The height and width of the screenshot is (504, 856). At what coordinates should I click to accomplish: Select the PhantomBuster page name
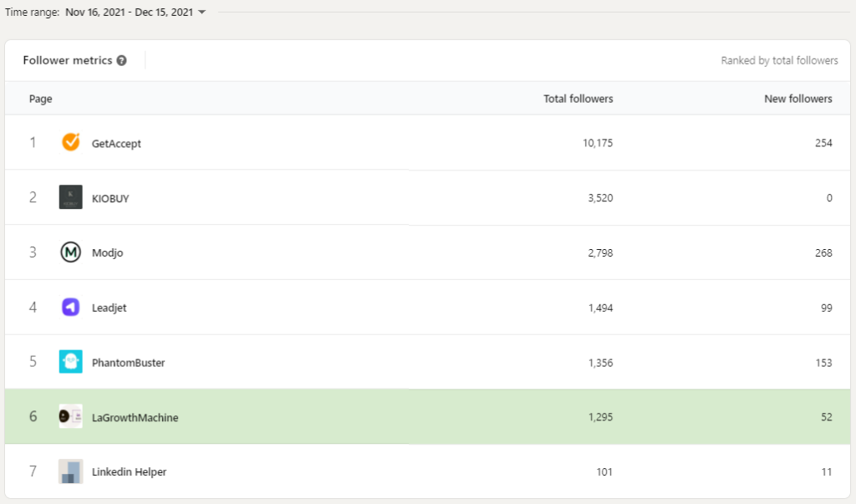[128, 363]
